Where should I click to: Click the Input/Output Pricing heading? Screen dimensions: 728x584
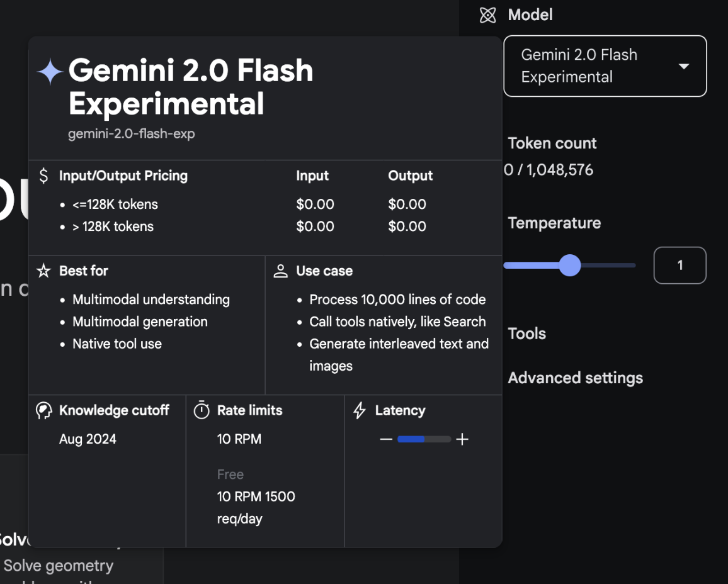[x=123, y=176]
